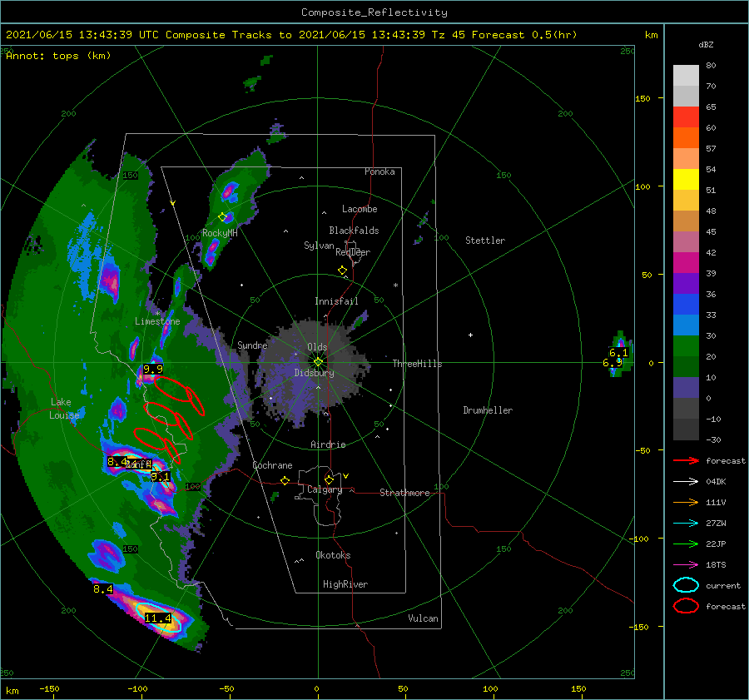Image resolution: width=749 pixels, height=700 pixels.
Task: Click the yellow diamond marker near RedDeer
Action: 343,271
